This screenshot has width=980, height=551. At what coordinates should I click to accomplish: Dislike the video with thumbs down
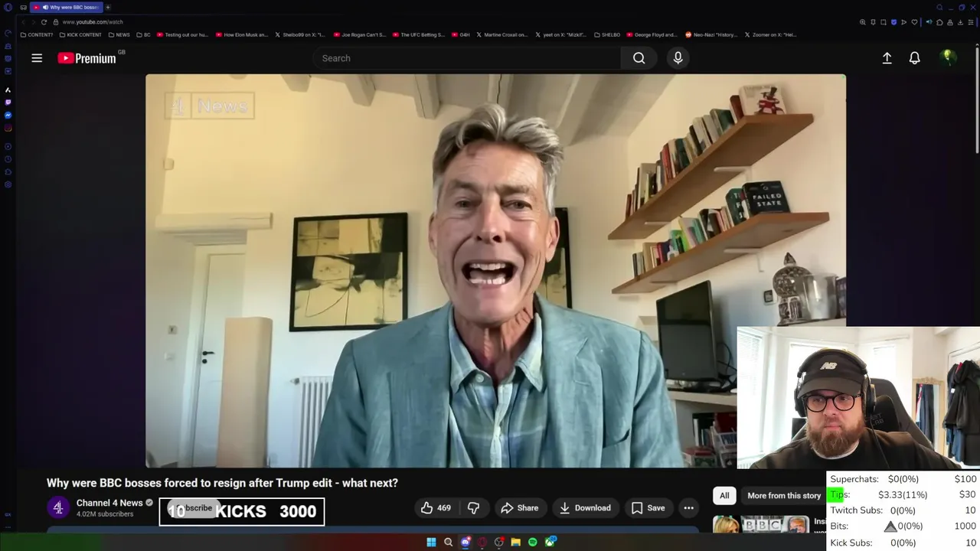(473, 508)
